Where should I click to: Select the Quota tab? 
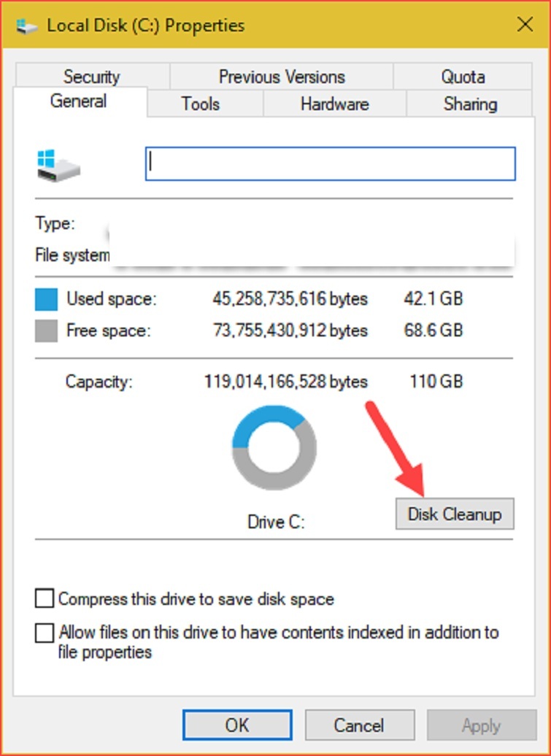point(463,77)
